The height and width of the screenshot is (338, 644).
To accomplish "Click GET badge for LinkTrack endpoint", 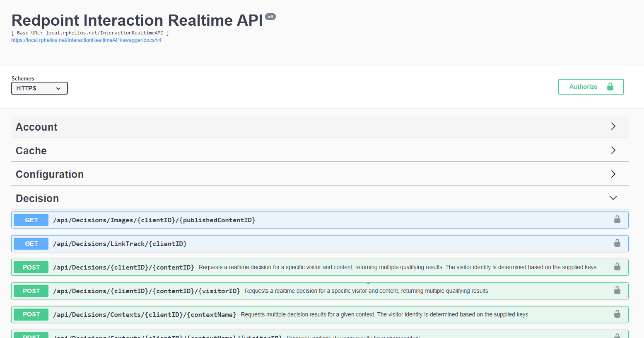I will pyautogui.click(x=31, y=244).
